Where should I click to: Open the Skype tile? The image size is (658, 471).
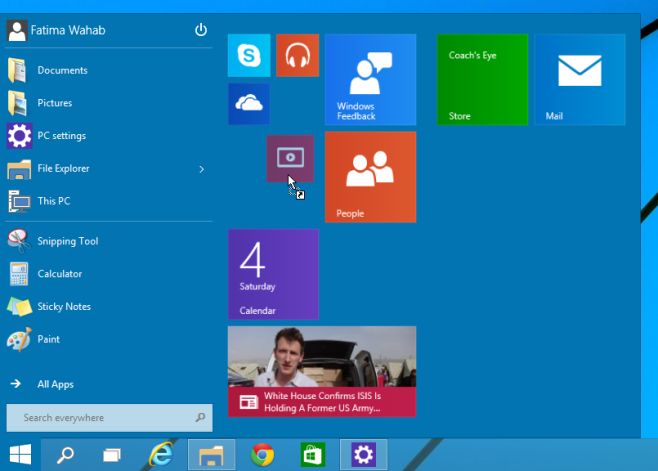(x=249, y=55)
